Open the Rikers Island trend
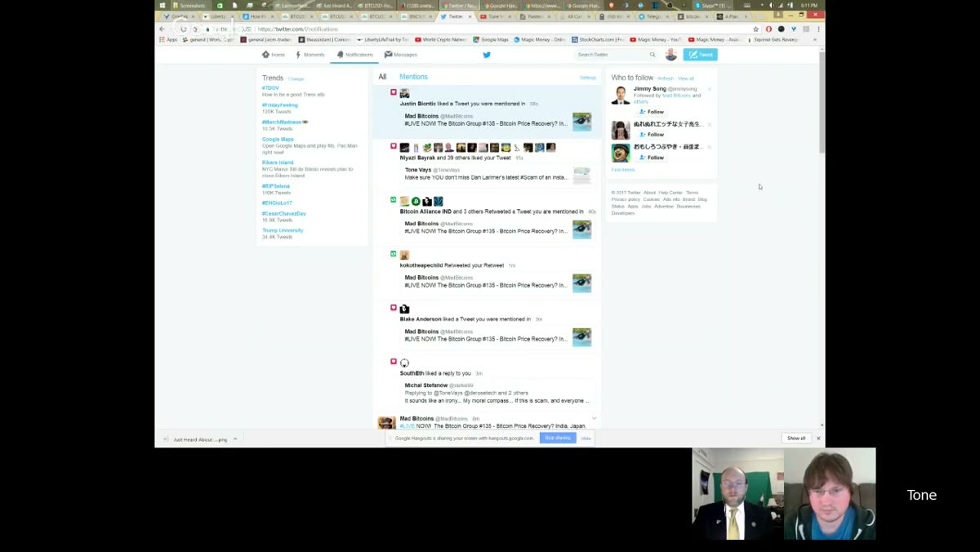 (x=278, y=162)
